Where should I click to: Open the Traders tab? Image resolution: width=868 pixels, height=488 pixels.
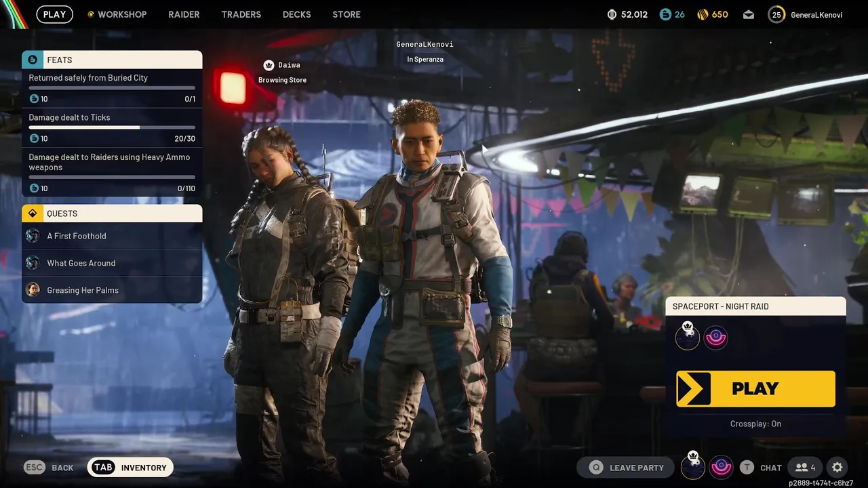tap(241, 14)
